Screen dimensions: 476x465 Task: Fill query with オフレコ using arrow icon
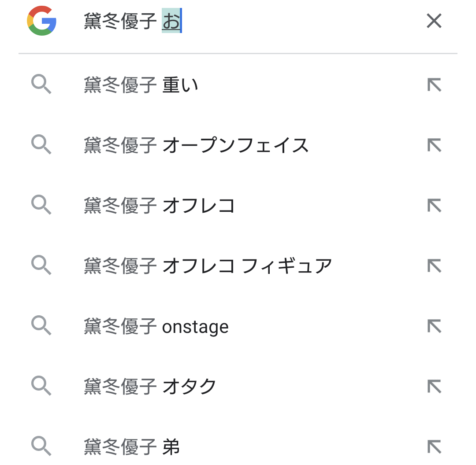(434, 205)
